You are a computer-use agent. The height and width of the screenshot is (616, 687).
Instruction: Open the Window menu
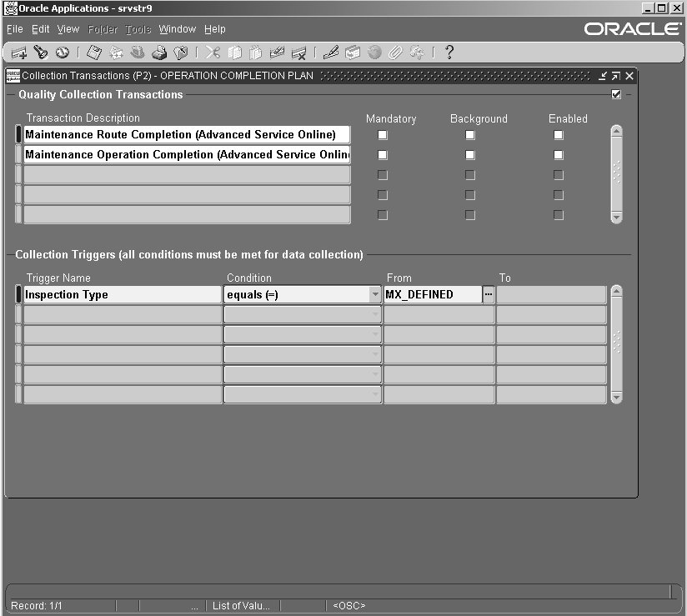[x=177, y=29]
